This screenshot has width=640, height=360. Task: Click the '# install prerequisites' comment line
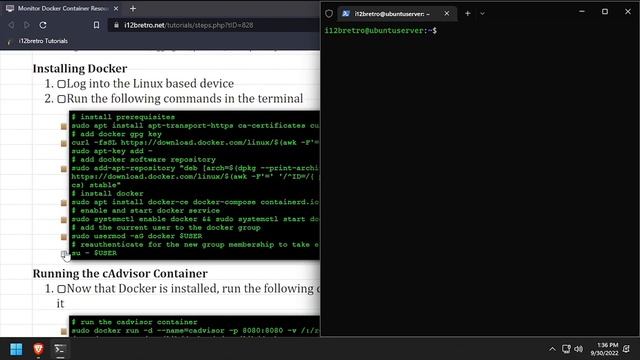pos(123,117)
